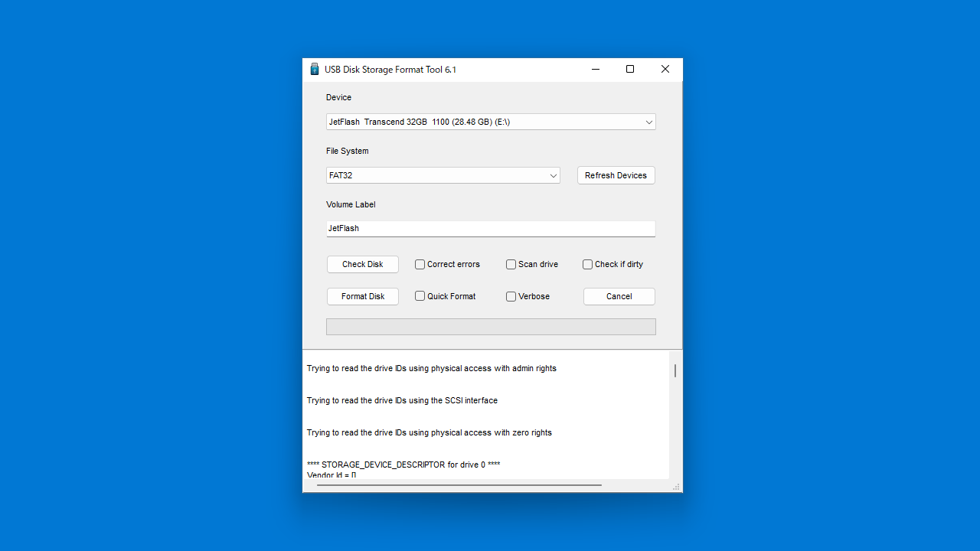
Task: Click Refresh Devices button
Action: point(616,175)
